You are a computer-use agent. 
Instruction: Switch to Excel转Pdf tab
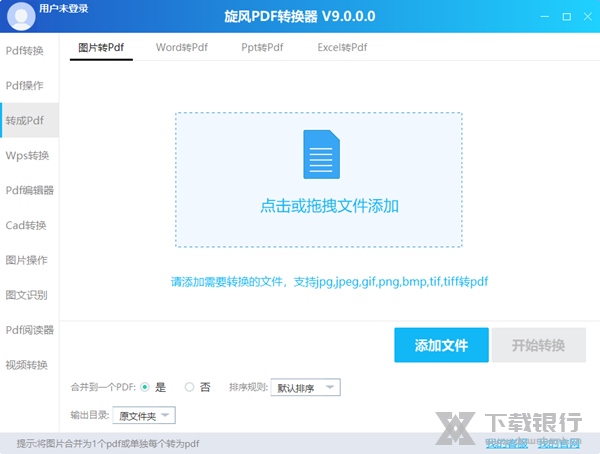pyautogui.click(x=342, y=47)
